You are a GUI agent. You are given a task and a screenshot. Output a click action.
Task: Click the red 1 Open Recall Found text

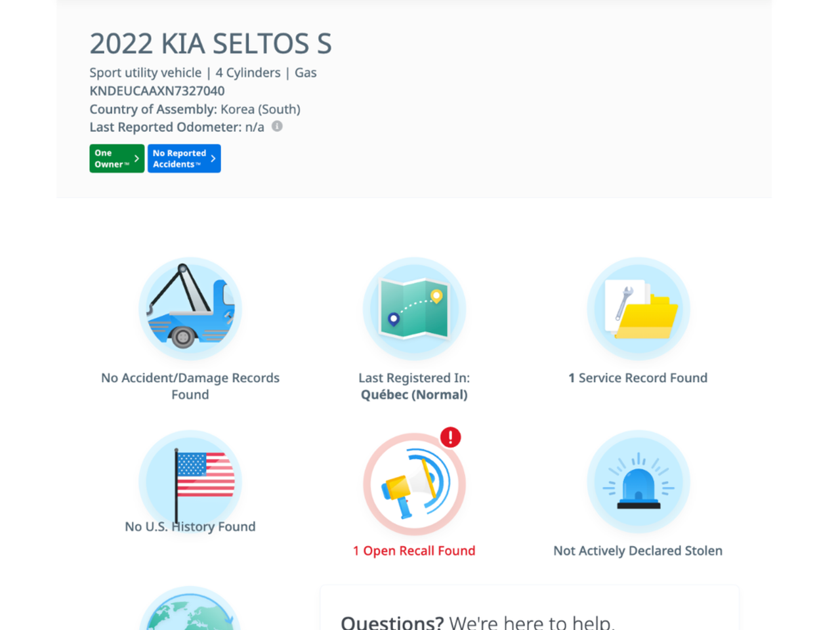[x=414, y=551]
